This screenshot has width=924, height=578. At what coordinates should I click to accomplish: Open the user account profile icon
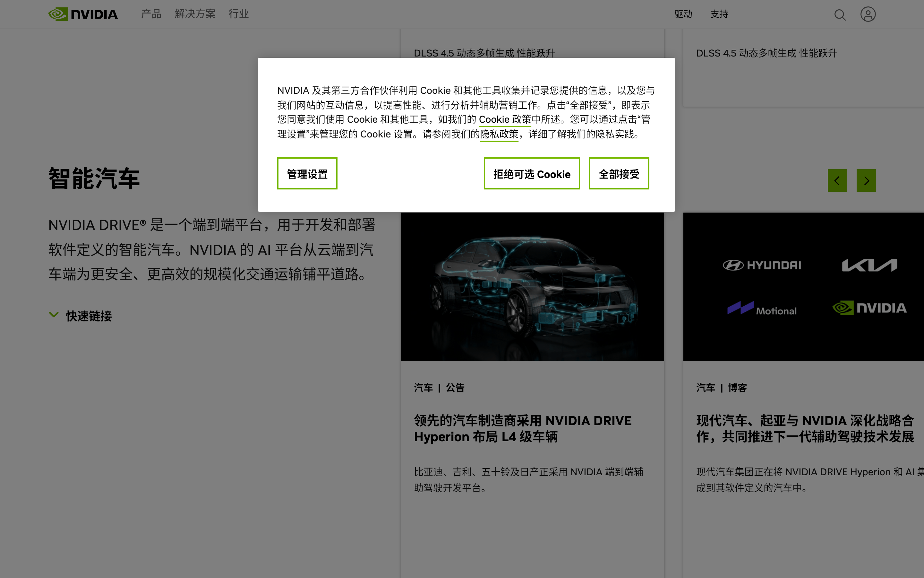868,14
